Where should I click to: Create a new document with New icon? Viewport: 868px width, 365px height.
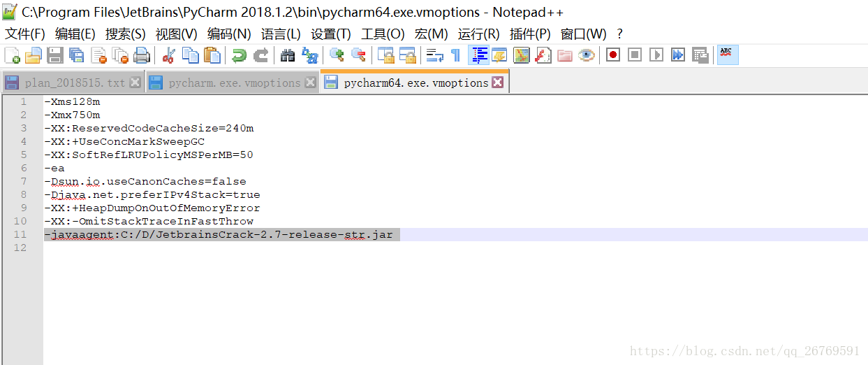(x=12, y=55)
